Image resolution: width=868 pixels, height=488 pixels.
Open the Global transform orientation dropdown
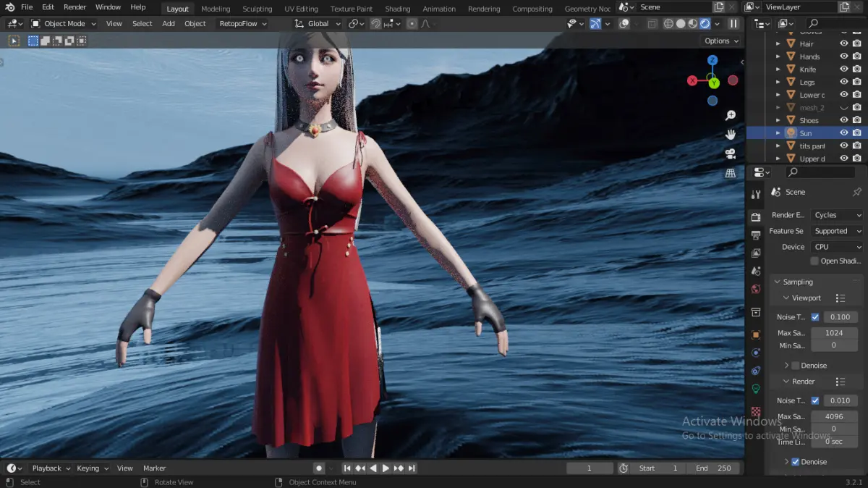(317, 24)
